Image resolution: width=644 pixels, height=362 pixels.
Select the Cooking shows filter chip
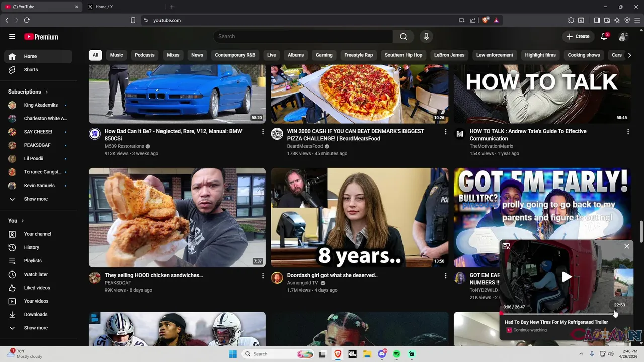pos(584,55)
